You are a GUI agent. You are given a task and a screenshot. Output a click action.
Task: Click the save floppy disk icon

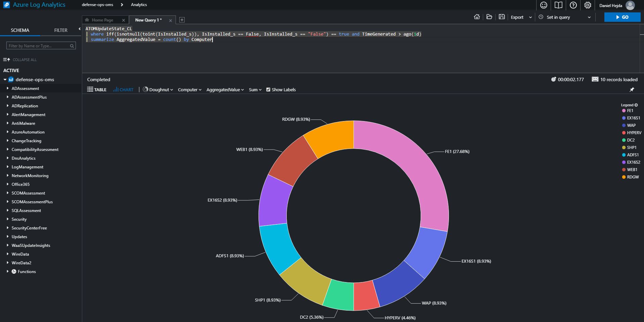point(502,17)
